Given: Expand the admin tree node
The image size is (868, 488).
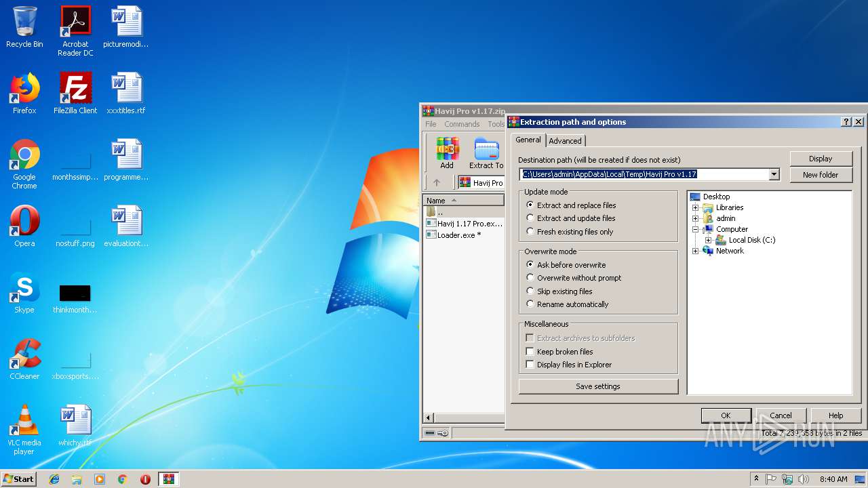Looking at the screenshot, I should click(x=695, y=218).
